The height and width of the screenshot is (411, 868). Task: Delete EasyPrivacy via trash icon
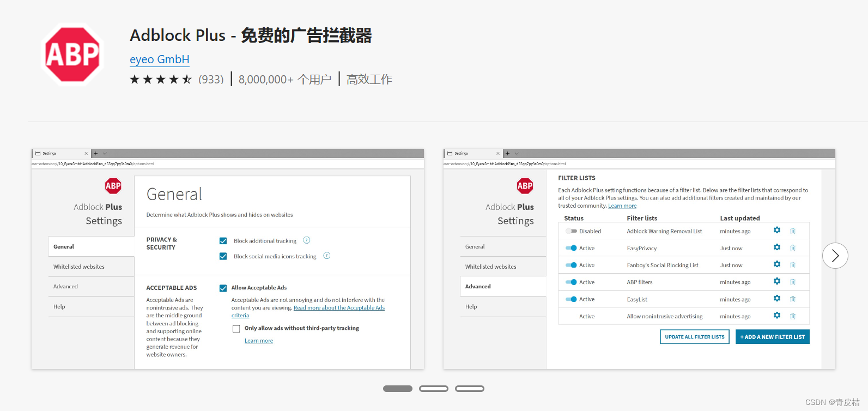(793, 248)
